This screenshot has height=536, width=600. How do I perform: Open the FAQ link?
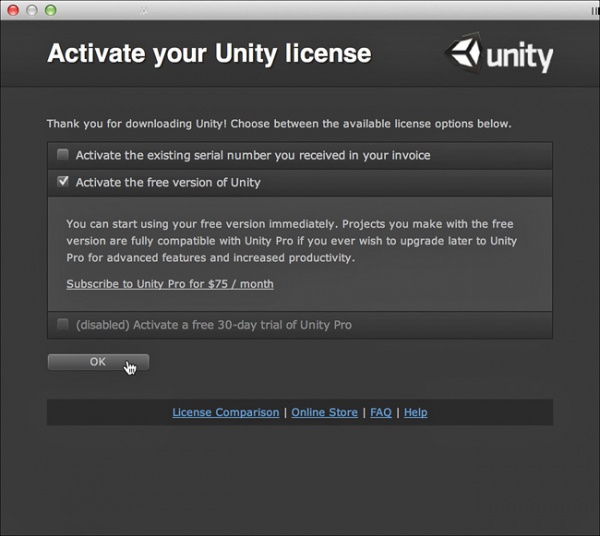point(381,412)
